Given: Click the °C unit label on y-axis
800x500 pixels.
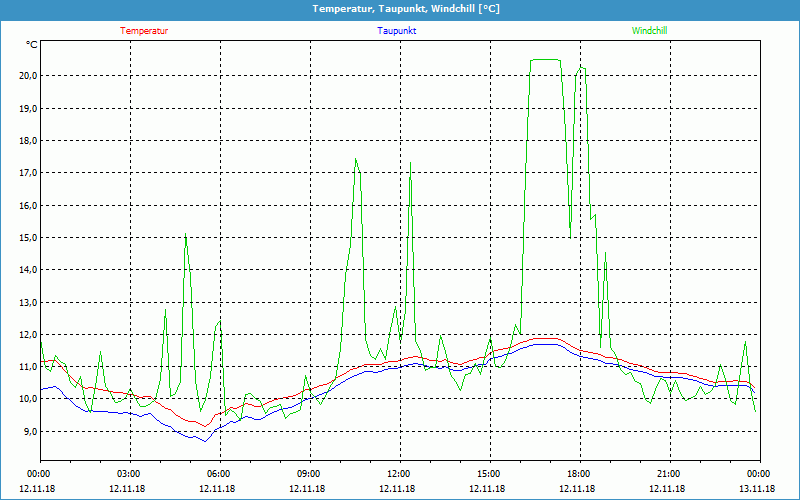Looking at the screenshot, I should [32, 45].
